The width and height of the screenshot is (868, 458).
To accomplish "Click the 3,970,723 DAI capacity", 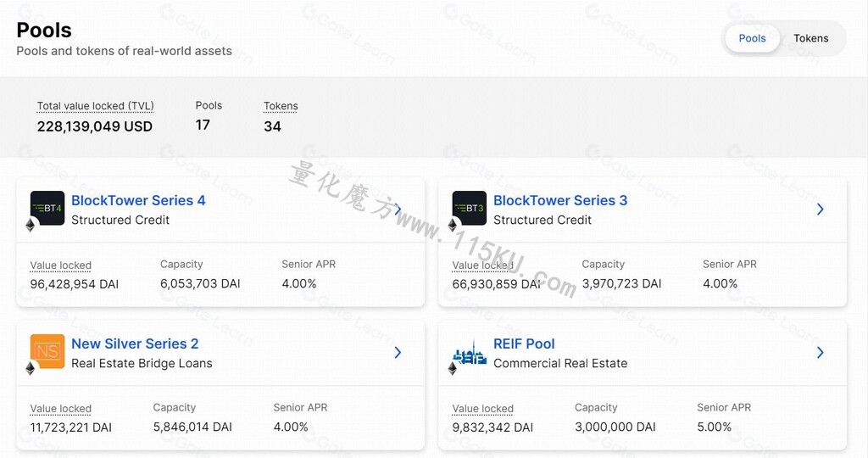I will (x=621, y=283).
